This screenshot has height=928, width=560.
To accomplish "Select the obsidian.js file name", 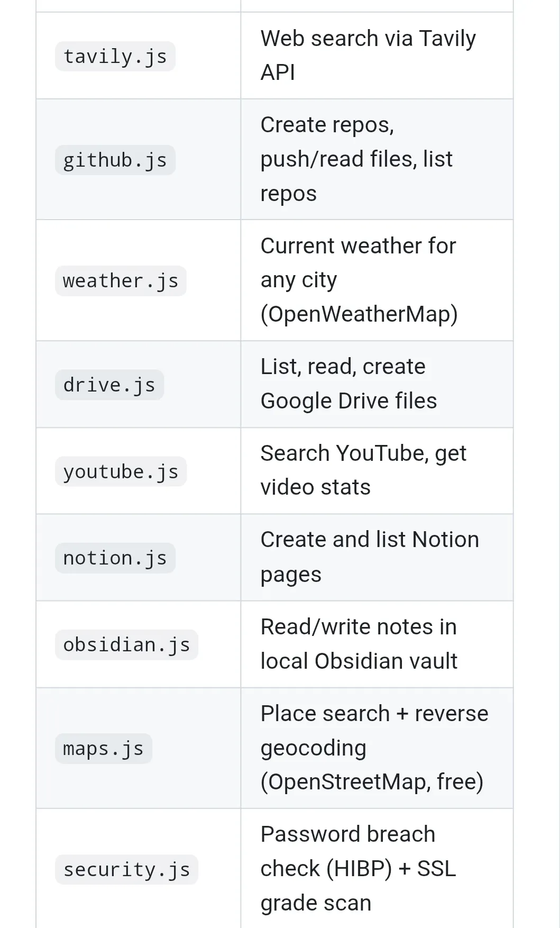I will pos(126,644).
